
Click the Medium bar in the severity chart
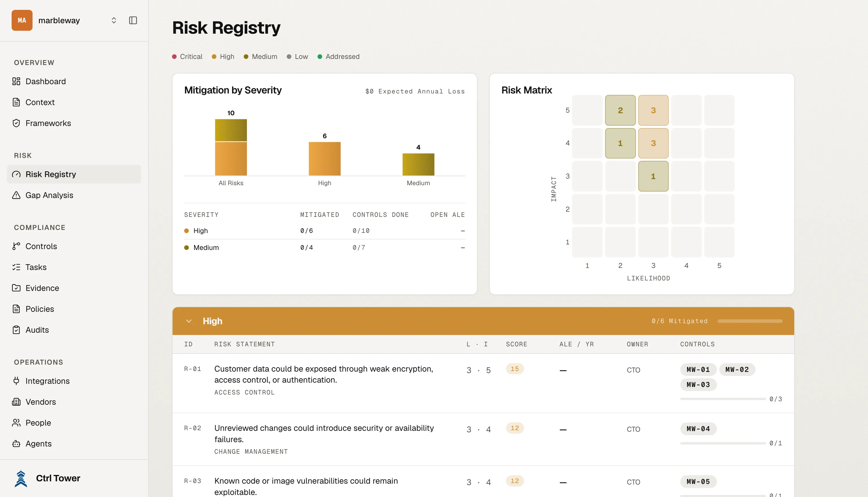tap(418, 164)
